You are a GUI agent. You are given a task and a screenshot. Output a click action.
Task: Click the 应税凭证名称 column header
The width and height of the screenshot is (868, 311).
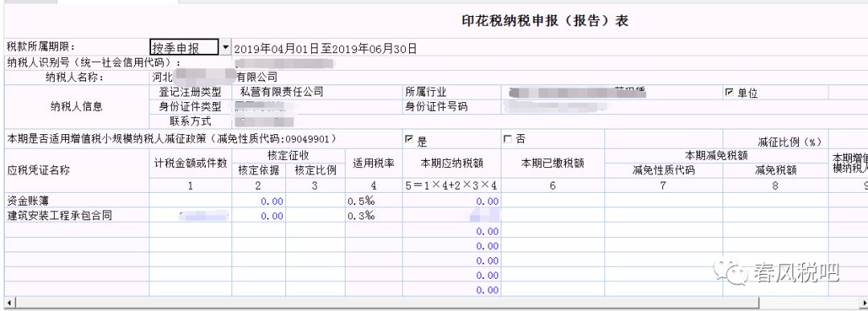[x=39, y=170]
